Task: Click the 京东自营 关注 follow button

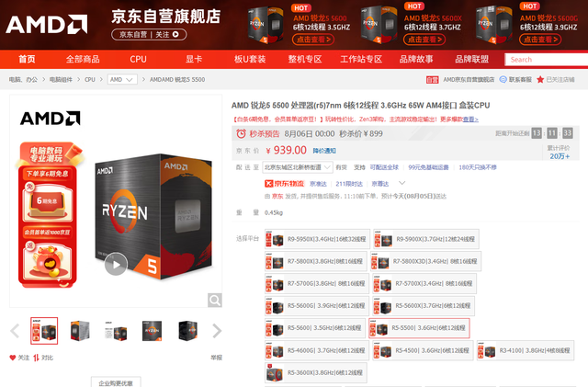Action: (x=149, y=35)
